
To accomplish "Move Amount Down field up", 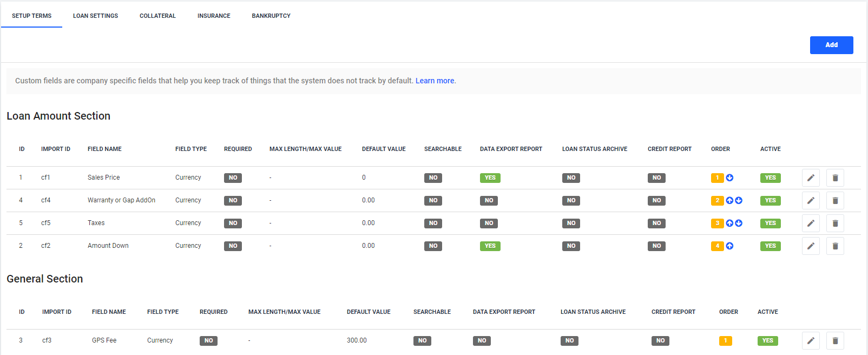I will (729, 246).
